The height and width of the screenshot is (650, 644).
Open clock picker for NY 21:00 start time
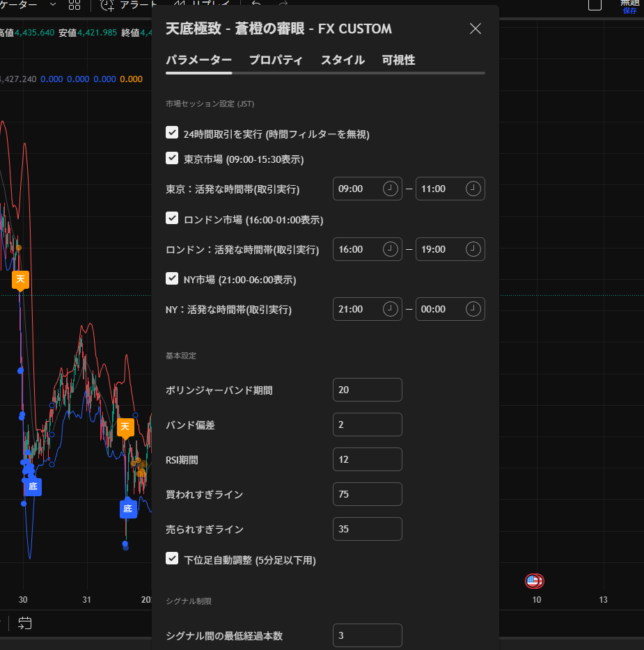coord(390,309)
